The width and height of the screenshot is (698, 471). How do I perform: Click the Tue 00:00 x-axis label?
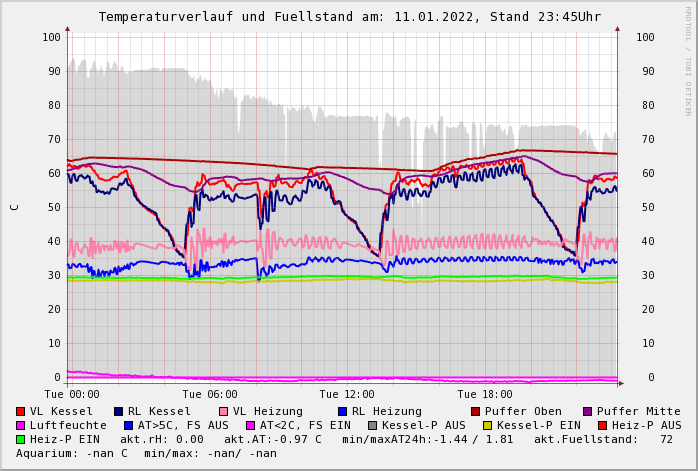pyautogui.click(x=72, y=394)
